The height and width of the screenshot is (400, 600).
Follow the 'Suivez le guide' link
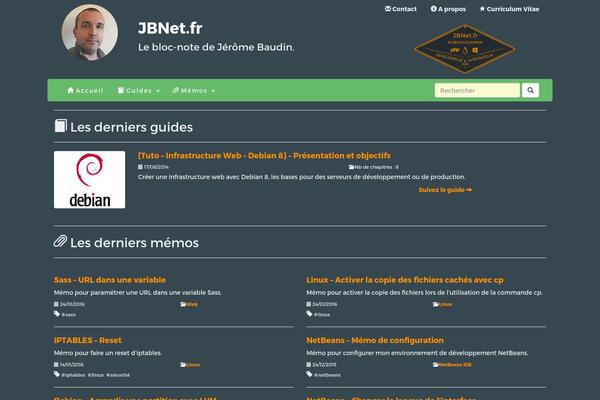pyautogui.click(x=445, y=190)
